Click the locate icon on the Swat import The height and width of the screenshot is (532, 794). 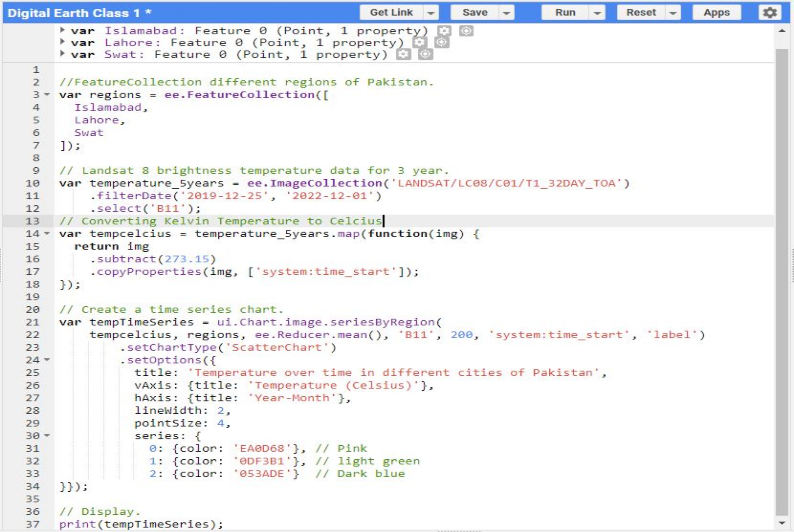[425, 54]
